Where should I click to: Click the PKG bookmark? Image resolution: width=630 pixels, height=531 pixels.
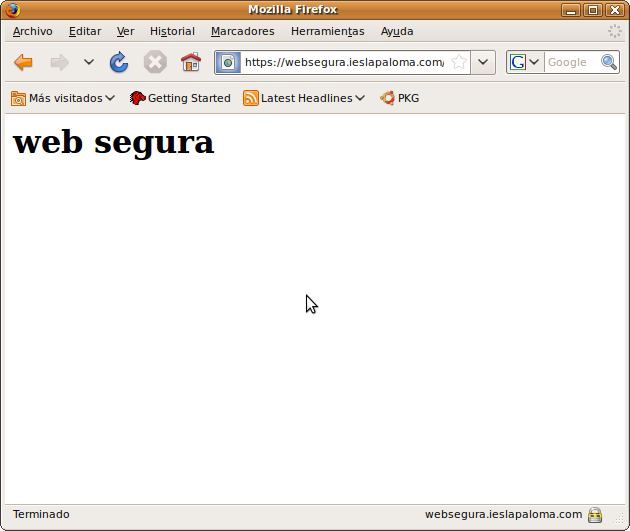400,98
